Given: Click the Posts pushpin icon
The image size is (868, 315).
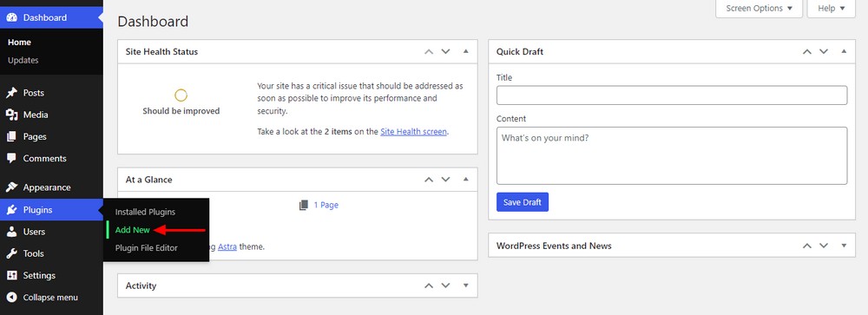Looking at the screenshot, I should pos(11,93).
